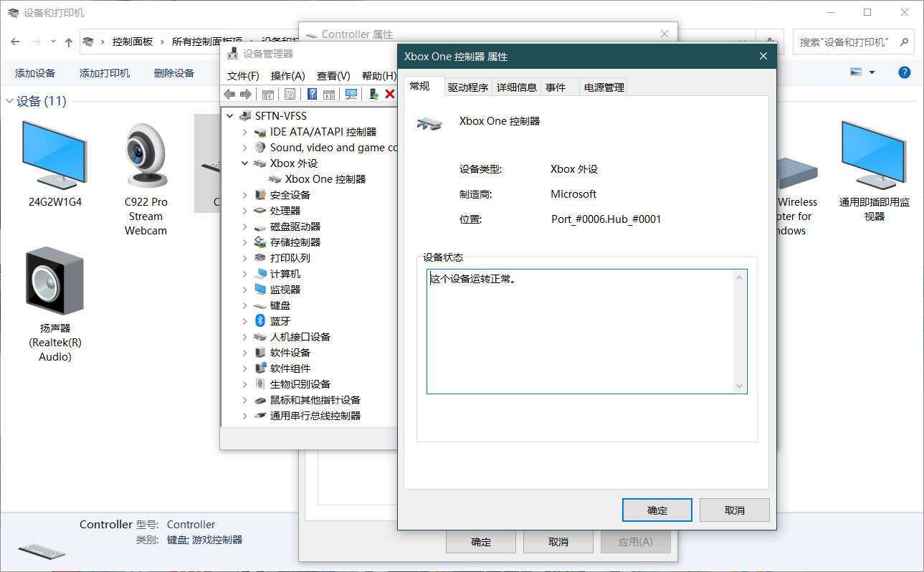Open the 文件(F) menu in Device Manager
This screenshot has height=572, width=924.
click(x=243, y=76)
